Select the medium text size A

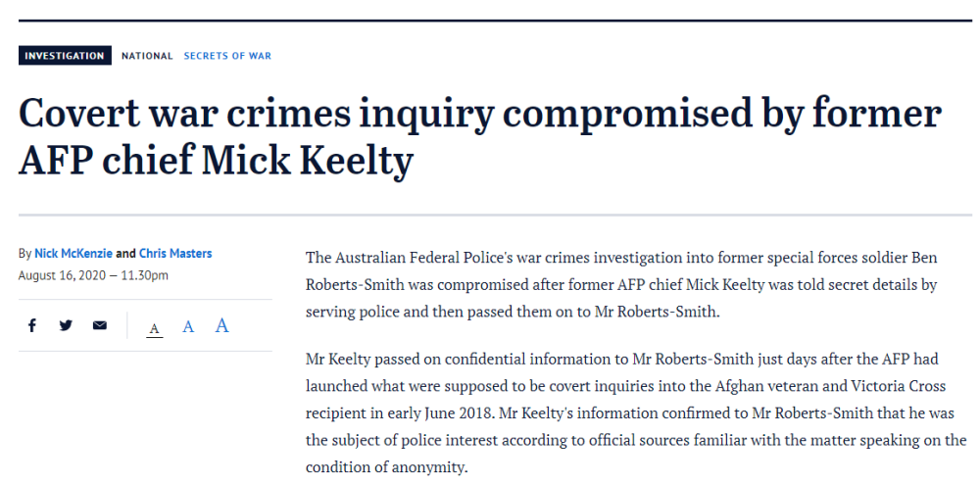pos(188,326)
